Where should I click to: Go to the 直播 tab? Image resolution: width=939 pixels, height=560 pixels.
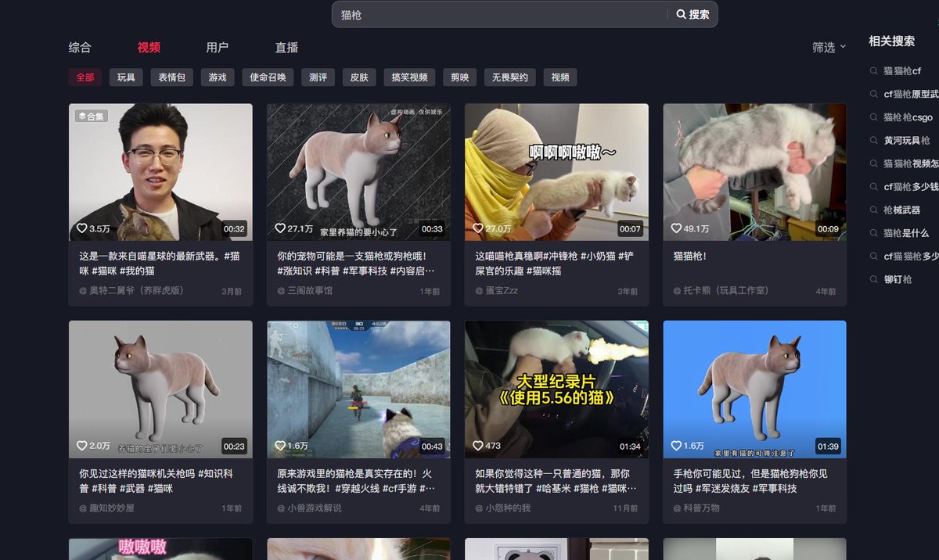[286, 47]
